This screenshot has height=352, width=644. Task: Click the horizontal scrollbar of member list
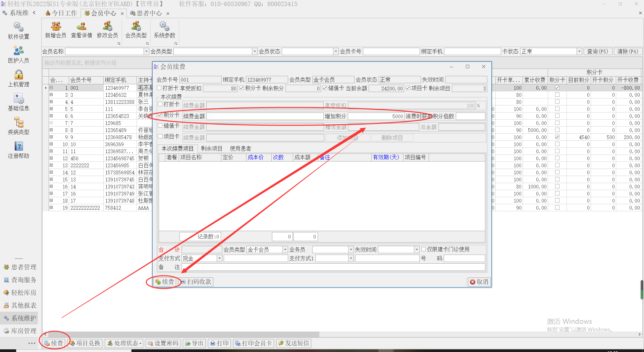[183, 335]
